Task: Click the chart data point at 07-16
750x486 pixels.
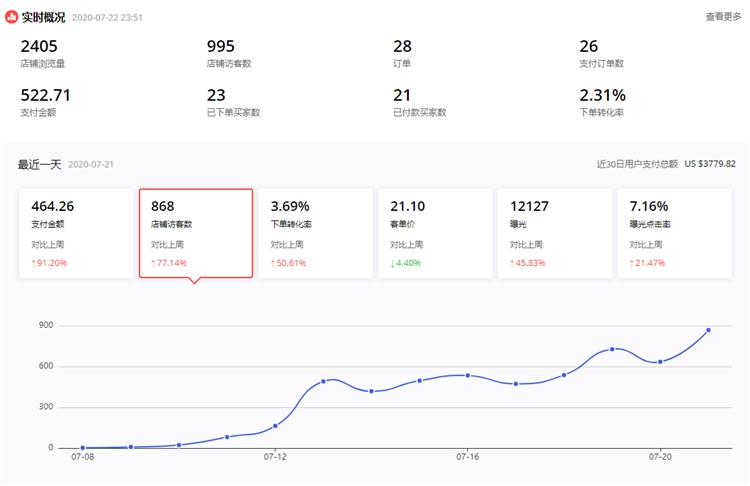Action: (x=468, y=375)
